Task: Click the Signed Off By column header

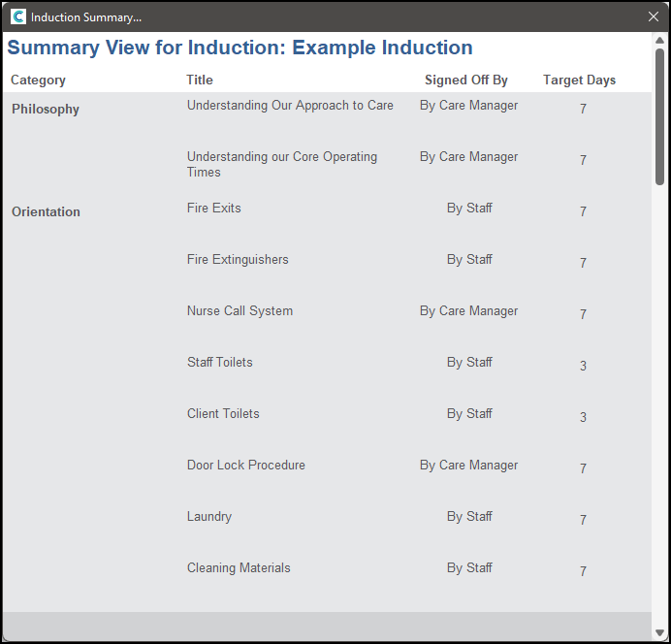Action: [465, 80]
